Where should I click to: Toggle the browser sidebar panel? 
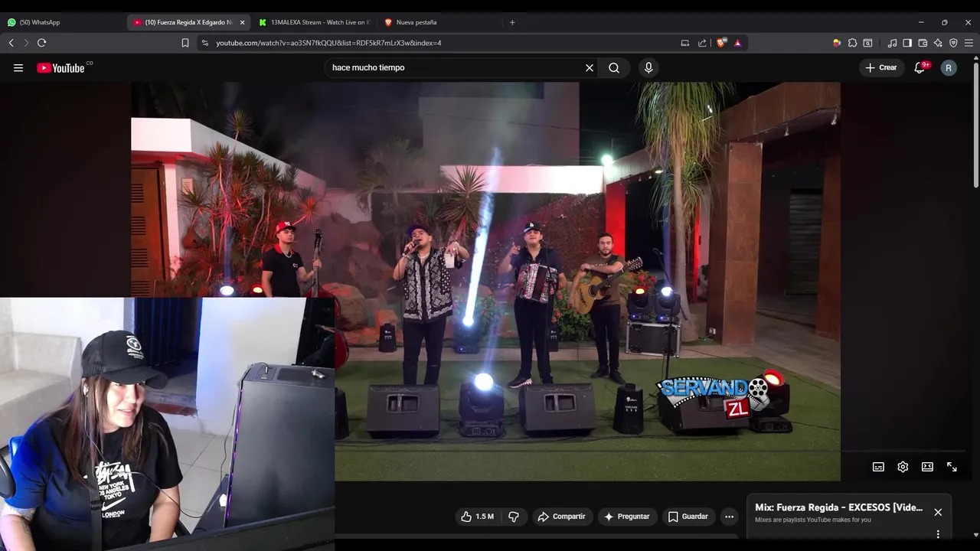coord(907,43)
